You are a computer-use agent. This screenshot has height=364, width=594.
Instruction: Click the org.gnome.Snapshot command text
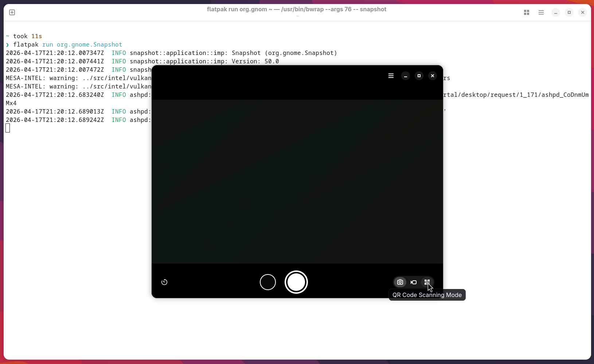tap(89, 44)
